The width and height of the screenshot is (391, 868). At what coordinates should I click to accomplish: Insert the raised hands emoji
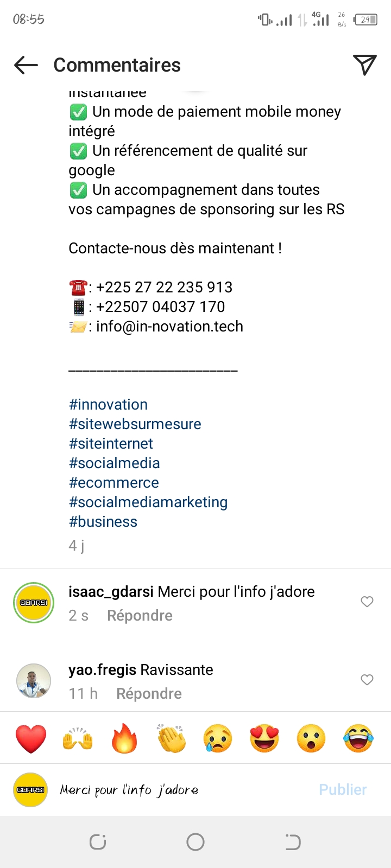[x=78, y=738]
